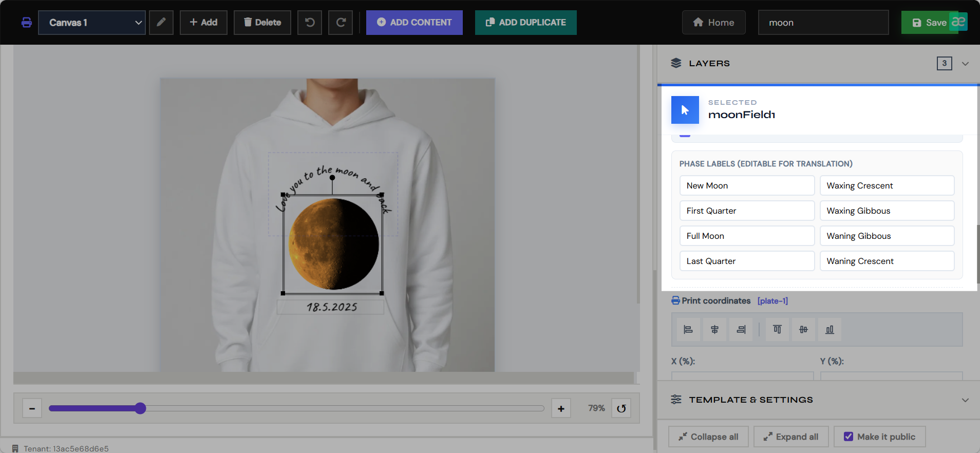This screenshot has width=980, height=453.
Task: Toggle Make it public checkbox
Action: coord(849,437)
